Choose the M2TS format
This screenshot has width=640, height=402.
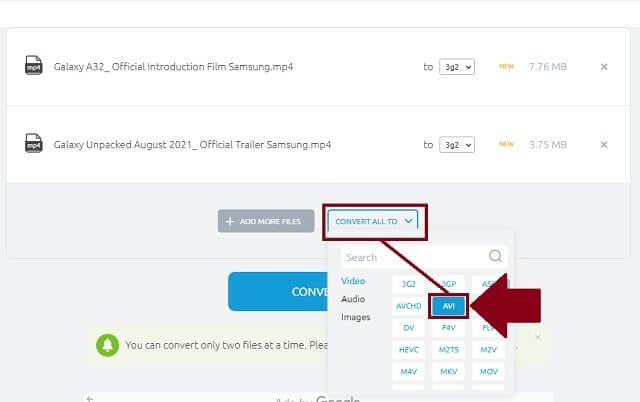point(448,350)
